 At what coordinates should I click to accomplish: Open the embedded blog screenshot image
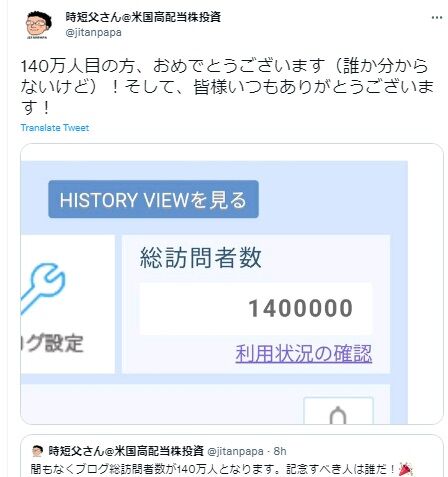(232, 284)
